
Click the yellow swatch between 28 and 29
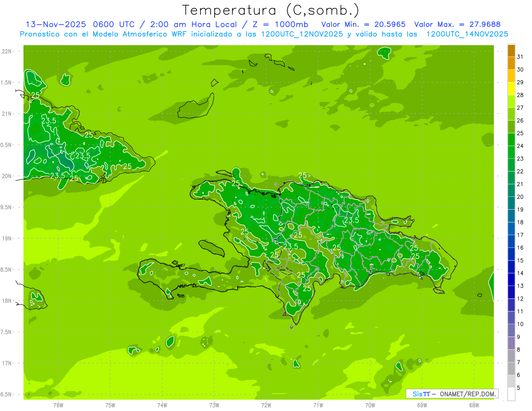[511, 89]
